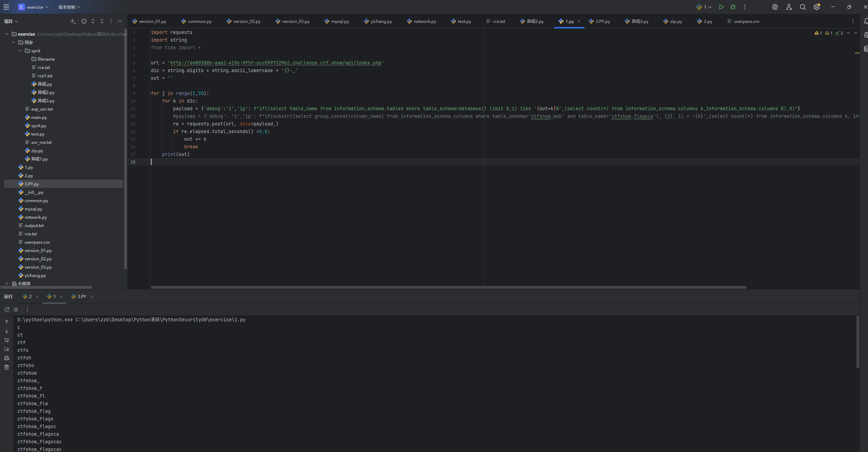Click the green Run button
868x452 pixels.
(721, 7)
